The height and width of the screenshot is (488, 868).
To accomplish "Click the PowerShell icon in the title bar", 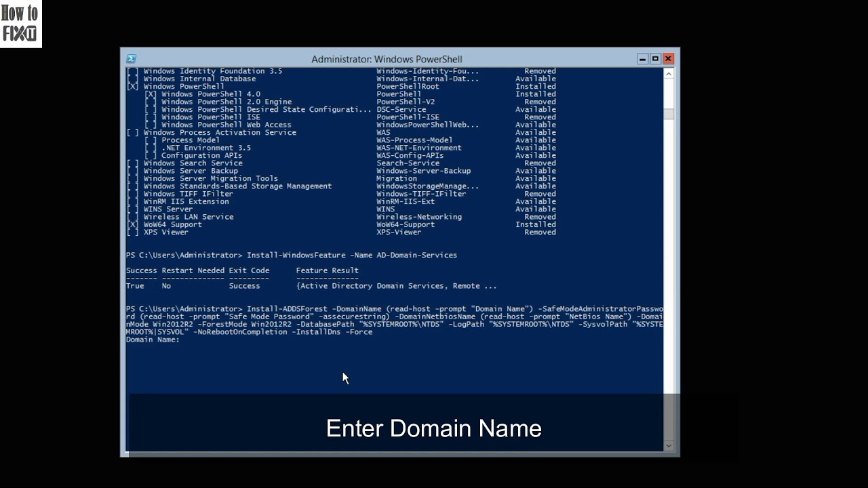I will pyautogui.click(x=132, y=59).
